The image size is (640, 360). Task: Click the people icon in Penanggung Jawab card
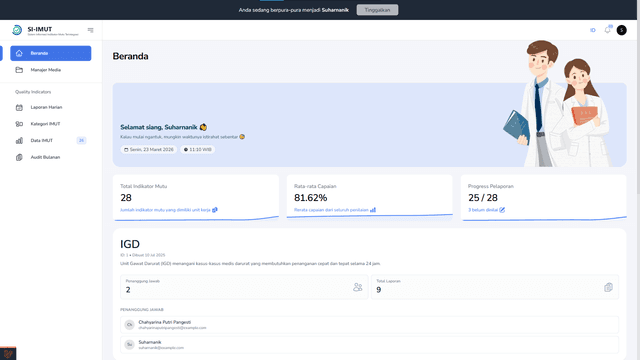(x=358, y=287)
